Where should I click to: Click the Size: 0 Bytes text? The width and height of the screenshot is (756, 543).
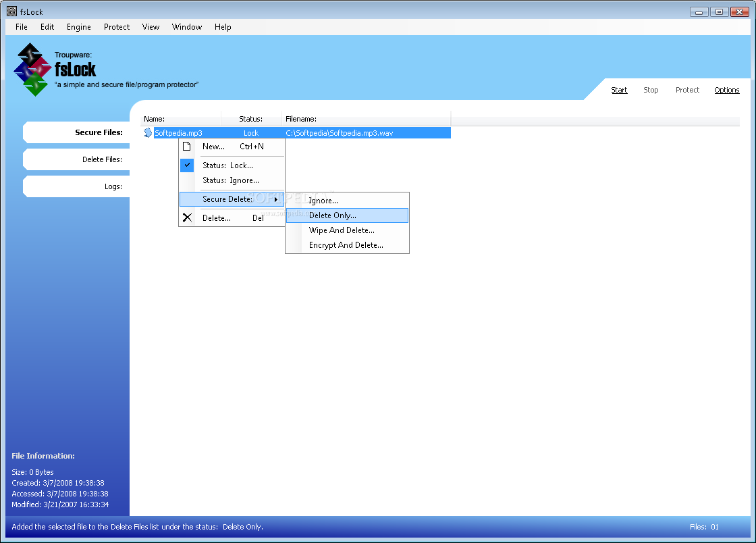(x=33, y=472)
